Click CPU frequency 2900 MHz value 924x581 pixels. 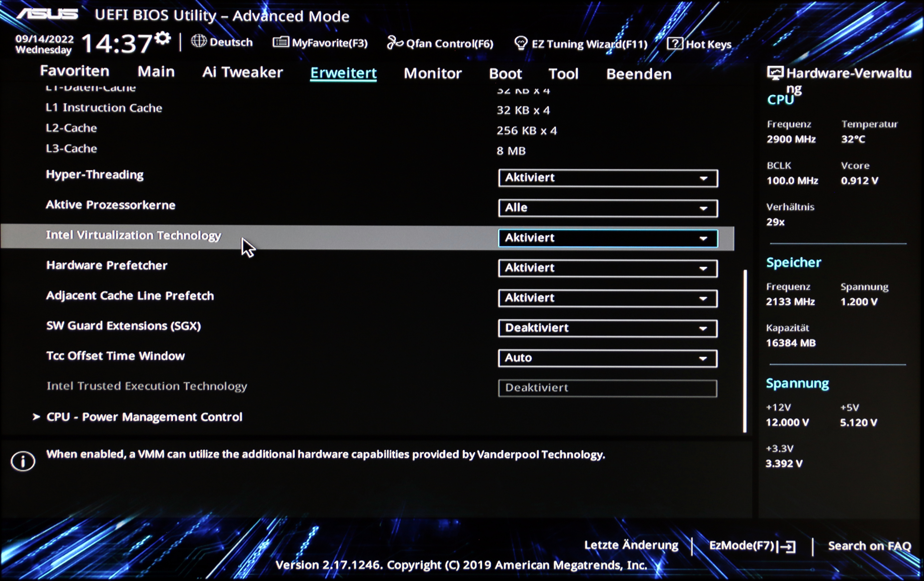[x=791, y=139]
